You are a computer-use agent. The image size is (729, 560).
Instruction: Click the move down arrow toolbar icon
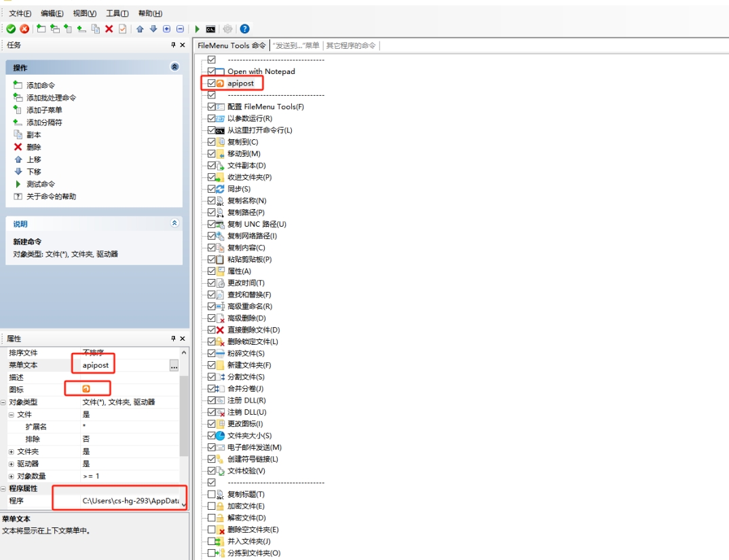pyautogui.click(x=153, y=29)
